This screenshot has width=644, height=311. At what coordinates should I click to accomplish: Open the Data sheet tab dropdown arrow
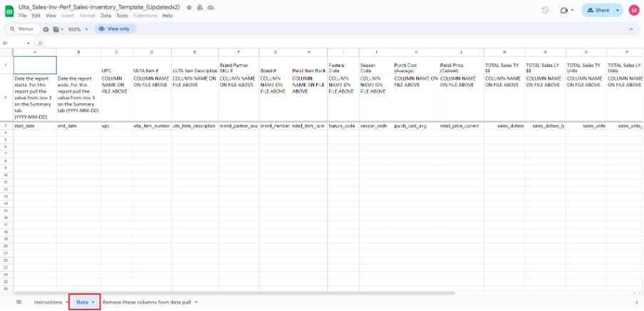tap(93, 302)
